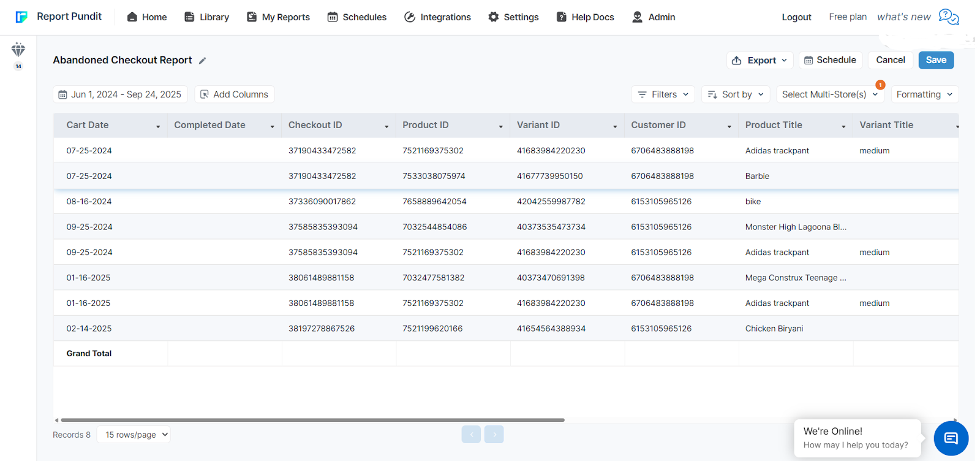
Task: Click the Chicken Biryani product title
Action: click(x=774, y=329)
